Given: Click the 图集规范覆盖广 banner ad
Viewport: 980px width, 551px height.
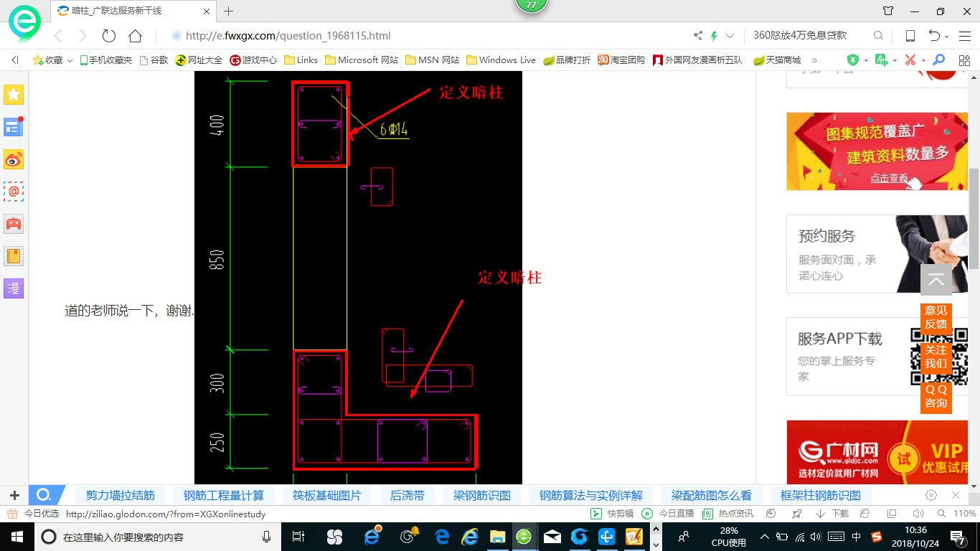Looking at the screenshot, I should point(877,151).
